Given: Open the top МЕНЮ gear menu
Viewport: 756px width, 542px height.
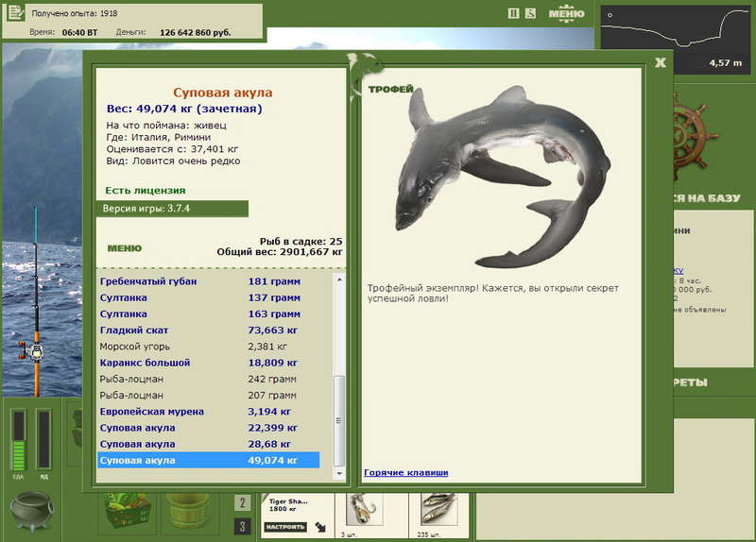Looking at the screenshot, I should (x=566, y=13).
